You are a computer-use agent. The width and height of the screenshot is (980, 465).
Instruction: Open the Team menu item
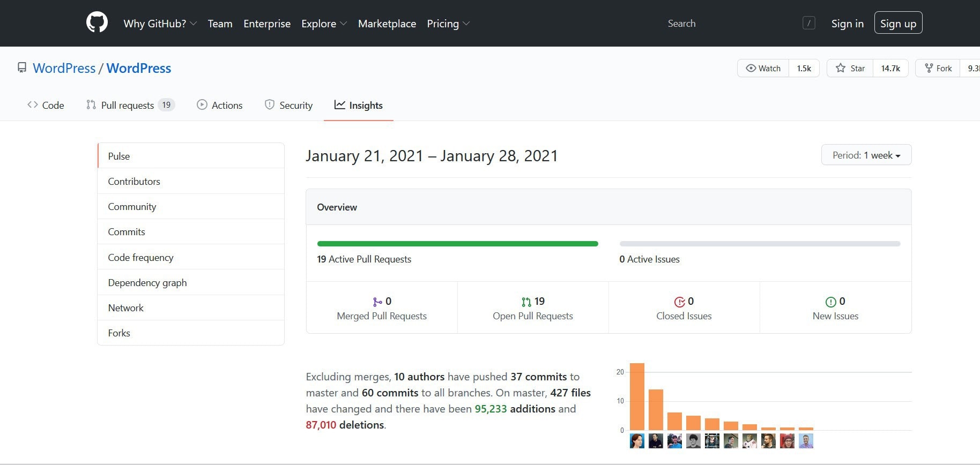tap(220, 24)
